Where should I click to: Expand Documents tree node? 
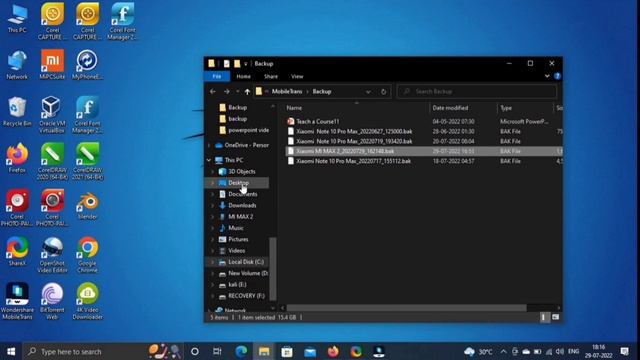[213, 194]
